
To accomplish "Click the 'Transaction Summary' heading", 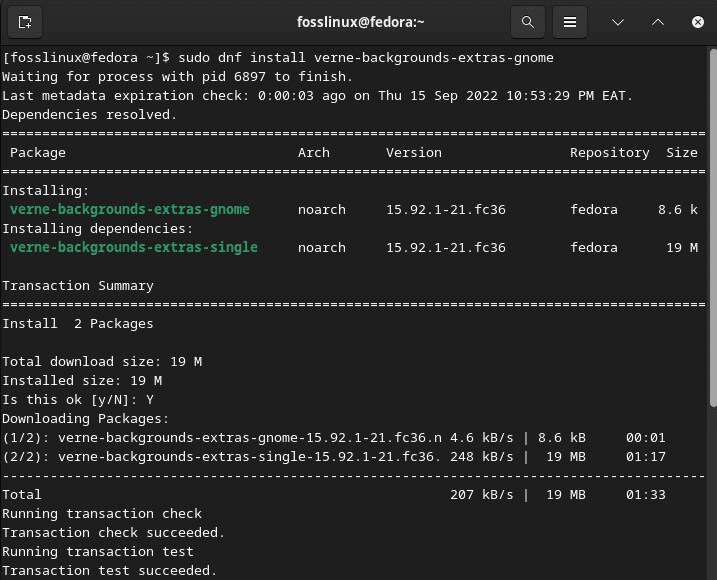I will coord(78,286).
